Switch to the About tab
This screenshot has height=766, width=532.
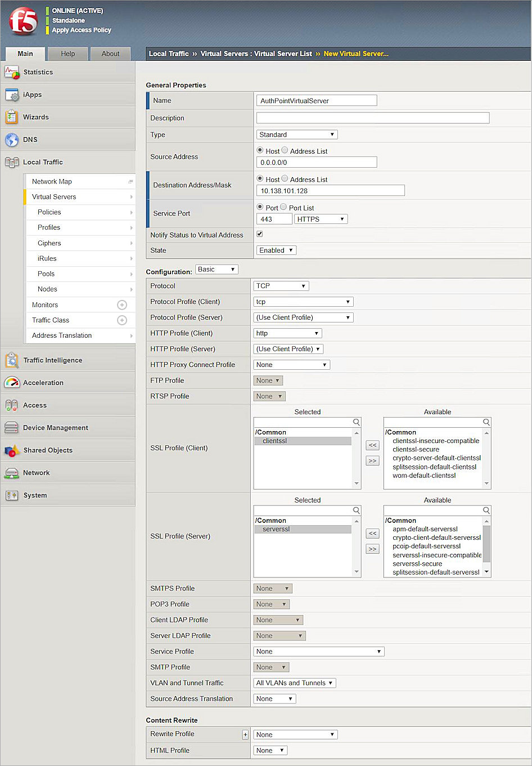click(x=110, y=53)
